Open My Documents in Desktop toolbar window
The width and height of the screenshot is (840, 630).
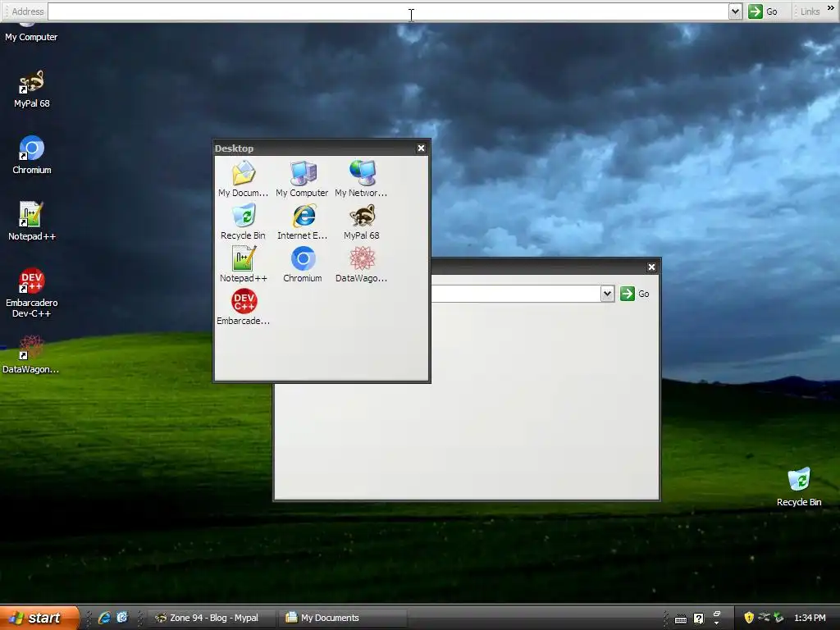coord(243,179)
